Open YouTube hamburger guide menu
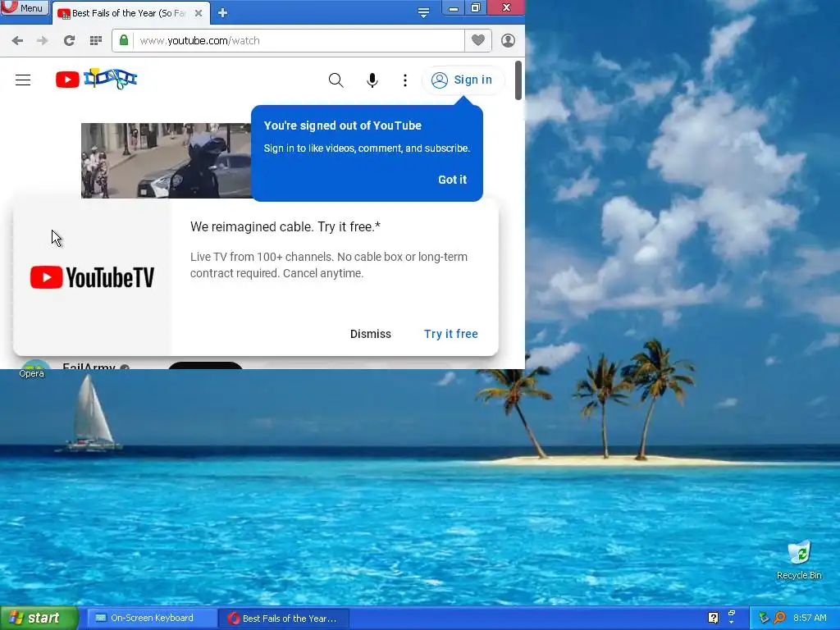840x630 pixels. (x=23, y=80)
